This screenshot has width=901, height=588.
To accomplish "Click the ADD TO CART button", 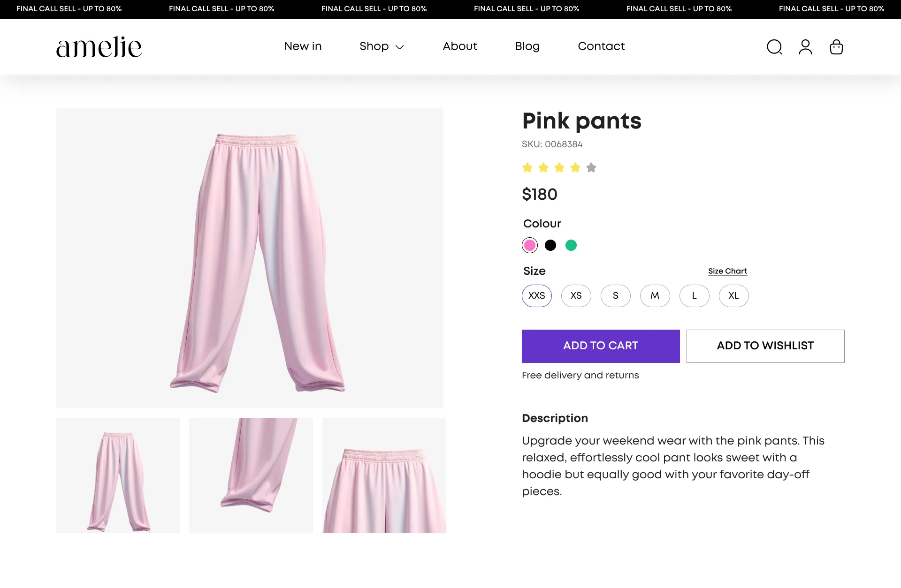I will [601, 346].
